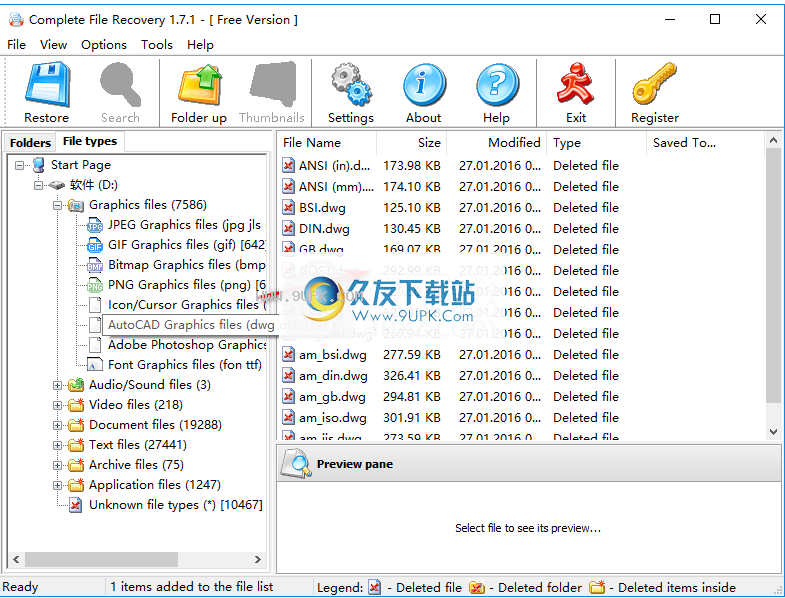Select Unknown file types (*) [10467] text

pos(176,505)
